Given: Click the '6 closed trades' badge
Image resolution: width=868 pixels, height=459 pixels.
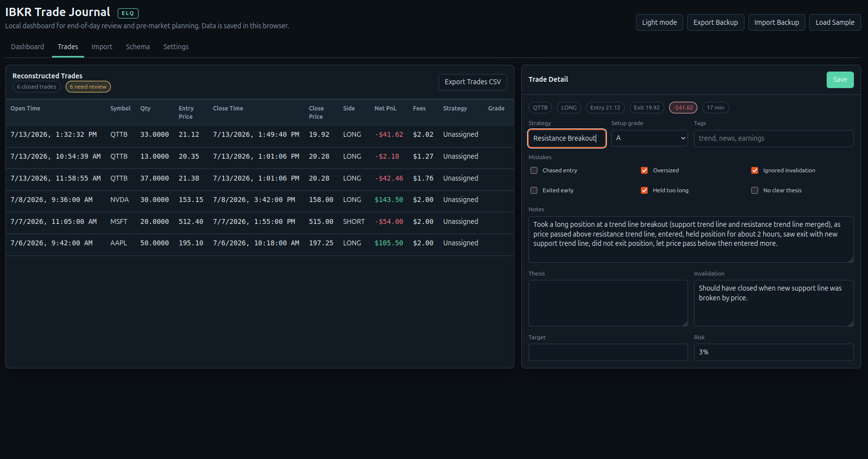Looking at the screenshot, I should [x=36, y=87].
